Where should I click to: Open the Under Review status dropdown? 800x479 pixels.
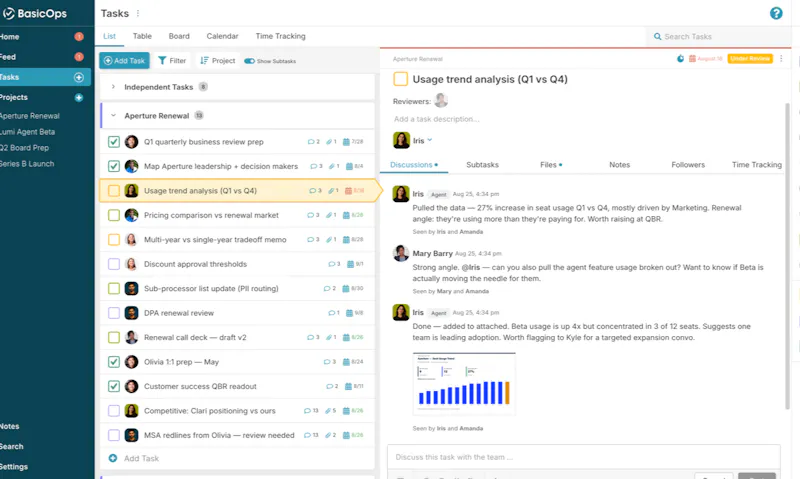(x=750, y=59)
